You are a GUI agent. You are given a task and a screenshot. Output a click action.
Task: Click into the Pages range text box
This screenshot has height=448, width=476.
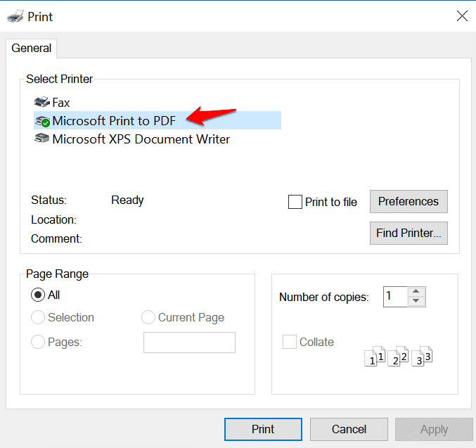coord(189,343)
